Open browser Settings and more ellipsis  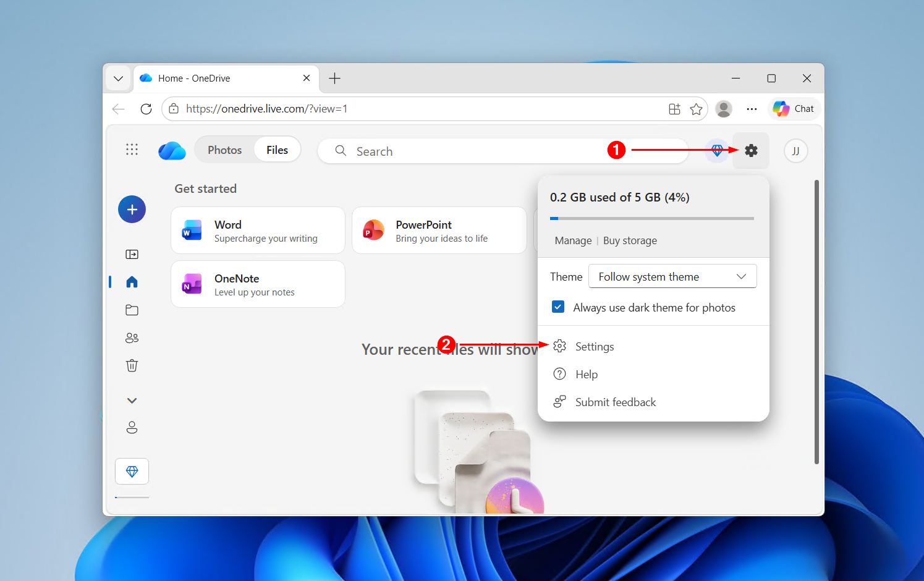coord(752,109)
